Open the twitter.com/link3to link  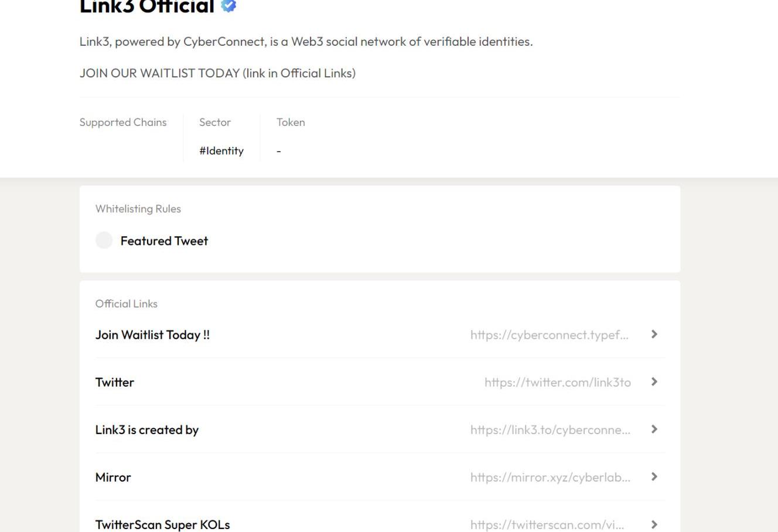pos(557,383)
